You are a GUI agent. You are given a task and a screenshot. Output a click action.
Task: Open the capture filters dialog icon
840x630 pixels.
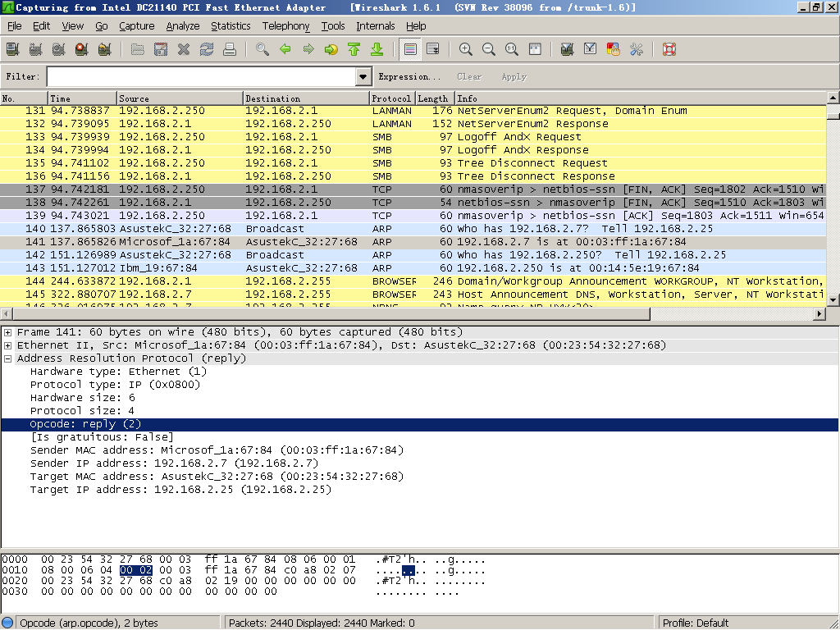click(x=567, y=49)
